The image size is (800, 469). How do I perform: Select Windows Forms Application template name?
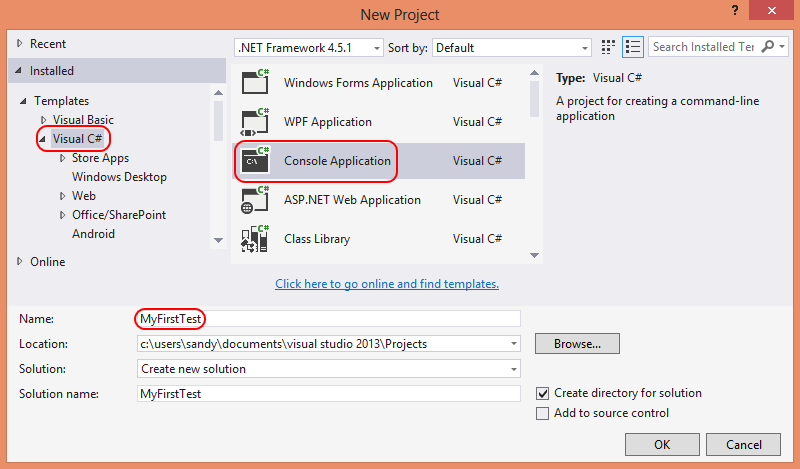(x=358, y=83)
